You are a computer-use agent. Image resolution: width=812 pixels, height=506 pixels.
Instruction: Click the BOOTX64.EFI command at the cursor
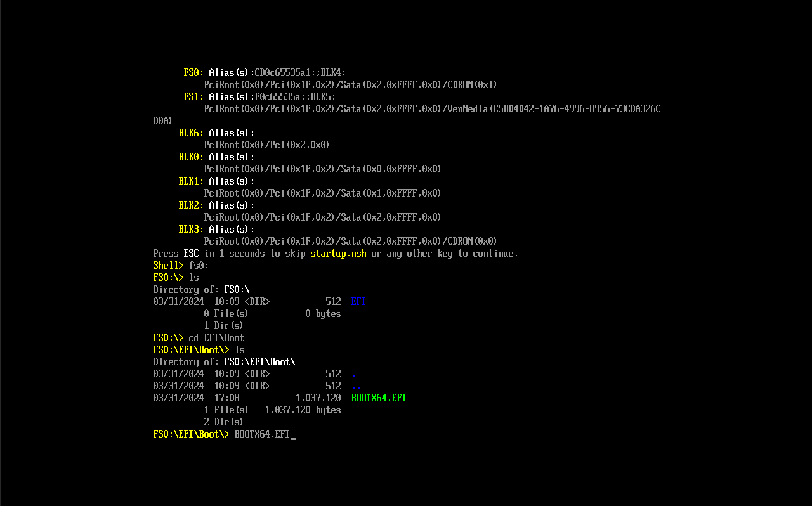(263, 434)
